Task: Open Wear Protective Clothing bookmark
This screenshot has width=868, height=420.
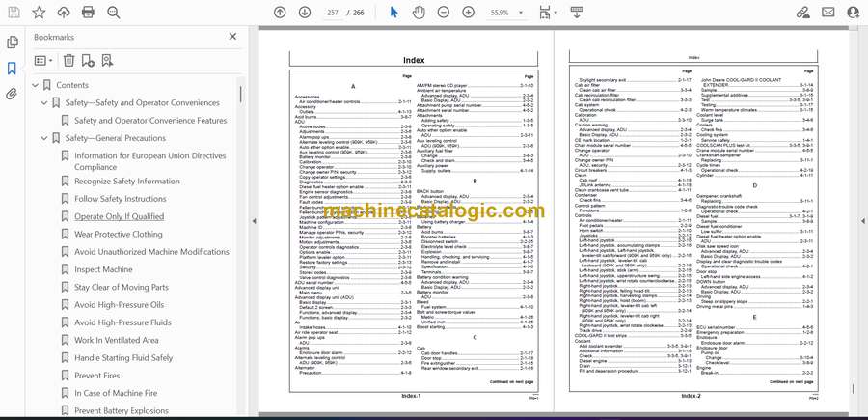Action: (x=119, y=235)
